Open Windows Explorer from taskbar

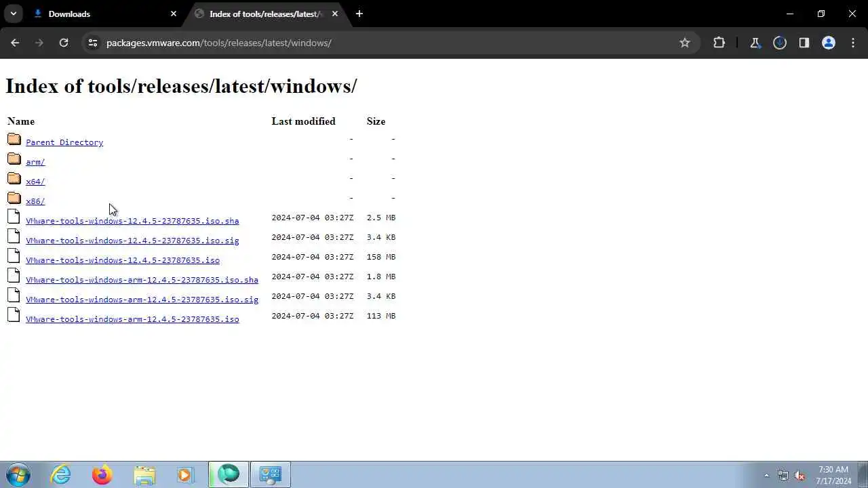pyautogui.click(x=144, y=474)
